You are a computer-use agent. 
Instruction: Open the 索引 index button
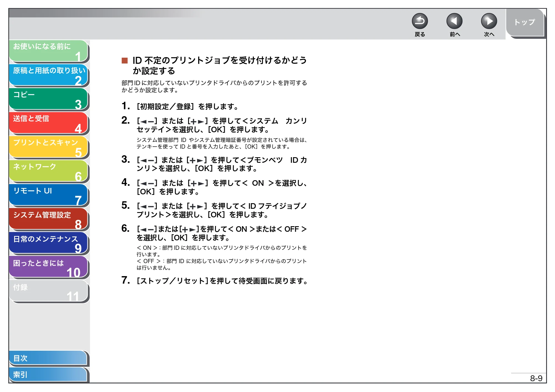tap(48, 375)
